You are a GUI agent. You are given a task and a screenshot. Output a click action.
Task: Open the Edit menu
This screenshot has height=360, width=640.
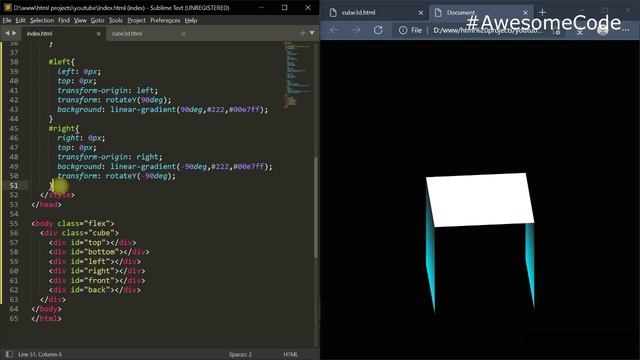(20, 20)
